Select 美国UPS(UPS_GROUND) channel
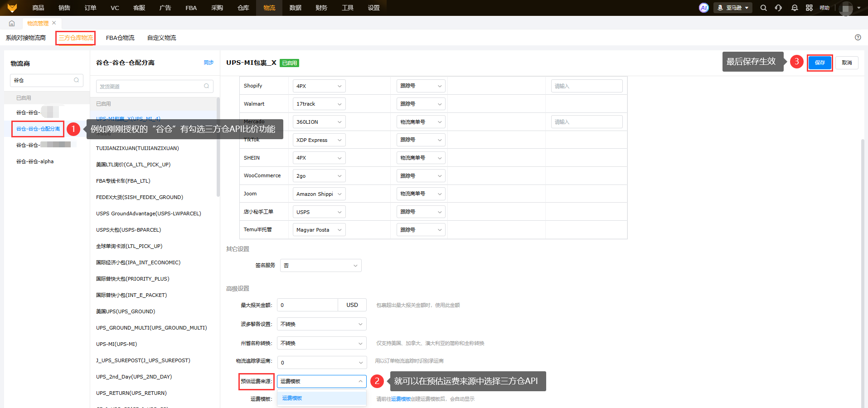The height and width of the screenshot is (408, 868). [126, 311]
